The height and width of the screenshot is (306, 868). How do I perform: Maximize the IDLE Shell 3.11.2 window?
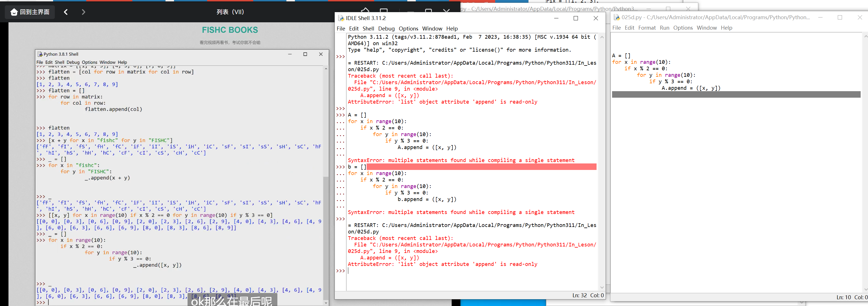[x=576, y=18]
